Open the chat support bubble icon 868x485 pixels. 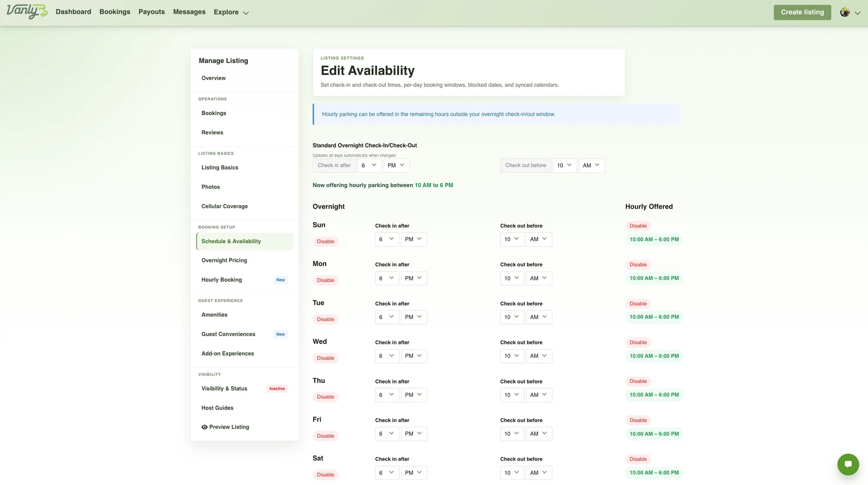(848, 464)
